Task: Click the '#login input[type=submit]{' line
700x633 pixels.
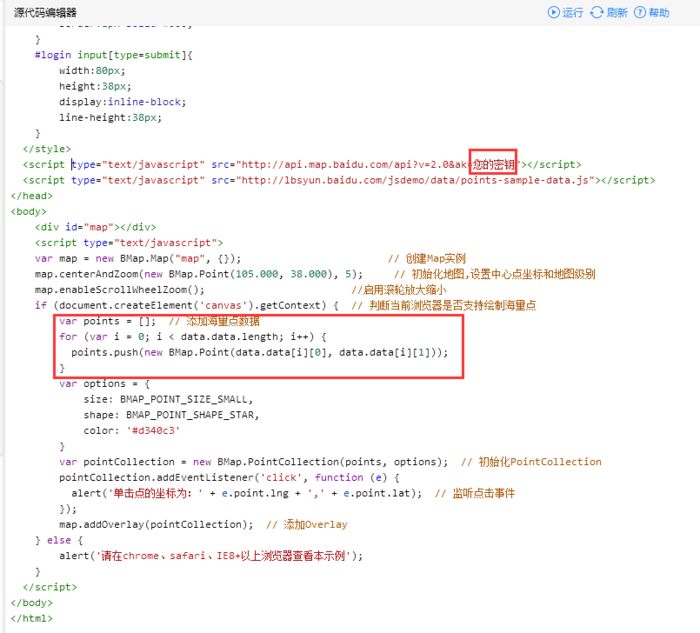Action: click(113, 55)
